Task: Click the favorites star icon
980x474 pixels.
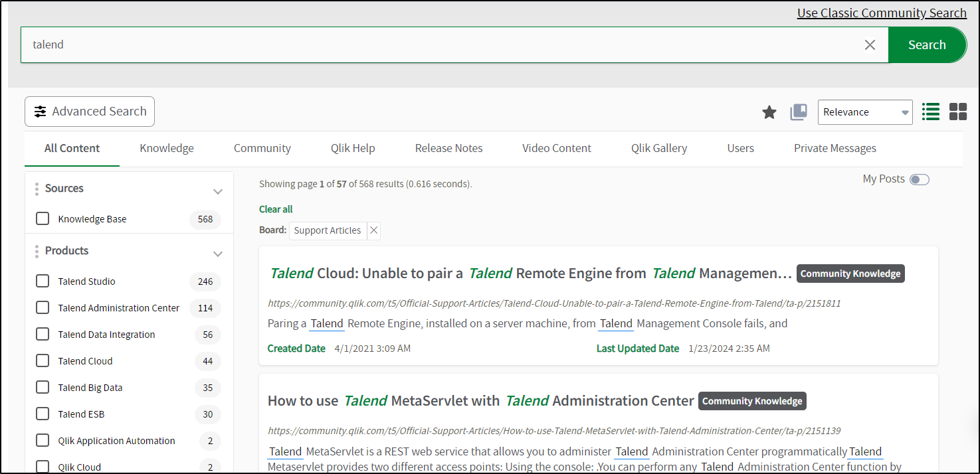Action: 769,112
